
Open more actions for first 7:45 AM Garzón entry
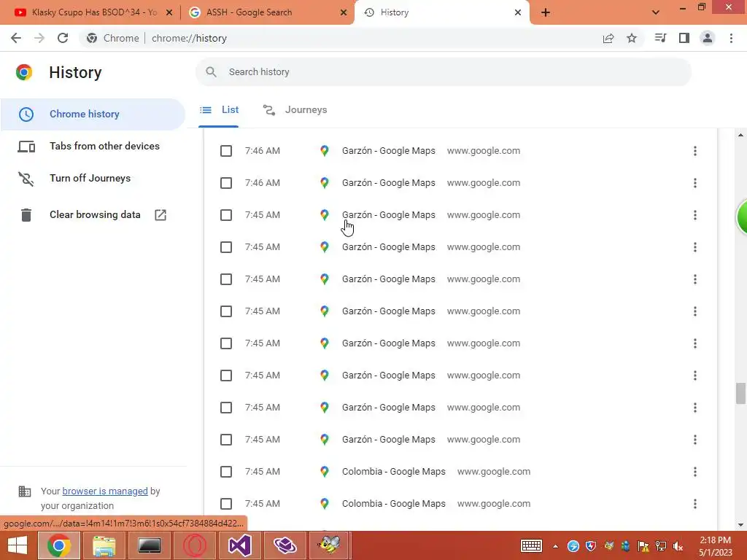pos(695,215)
